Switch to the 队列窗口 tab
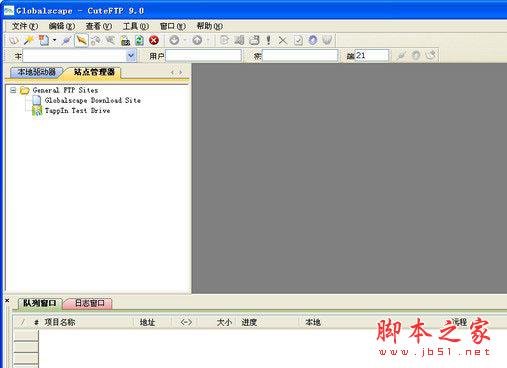 coord(40,303)
